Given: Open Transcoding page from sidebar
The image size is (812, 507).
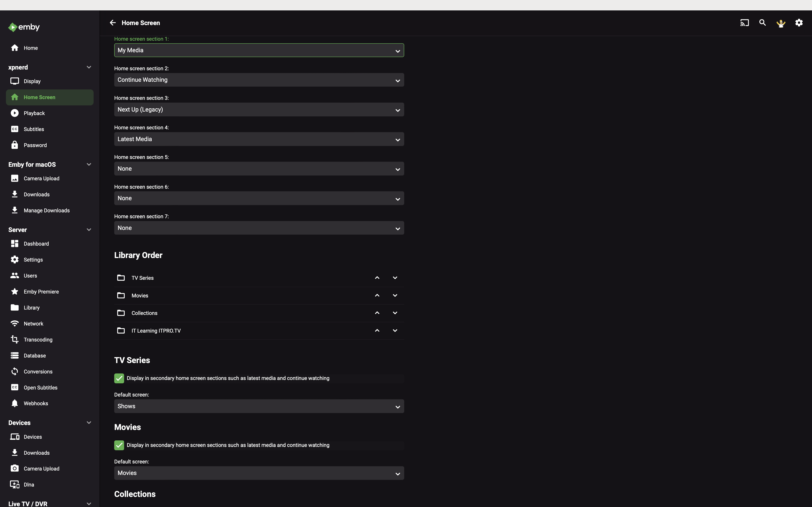Looking at the screenshot, I should tap(38, 340).
